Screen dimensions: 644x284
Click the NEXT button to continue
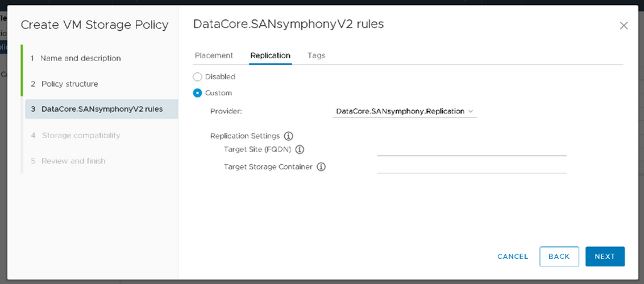coord(604,256)
